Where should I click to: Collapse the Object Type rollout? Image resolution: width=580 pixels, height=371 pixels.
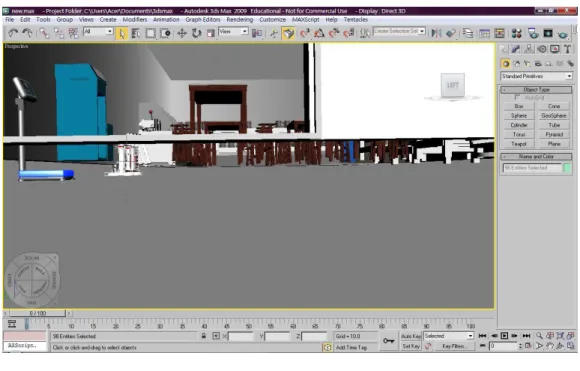click(x=536, y=90)
